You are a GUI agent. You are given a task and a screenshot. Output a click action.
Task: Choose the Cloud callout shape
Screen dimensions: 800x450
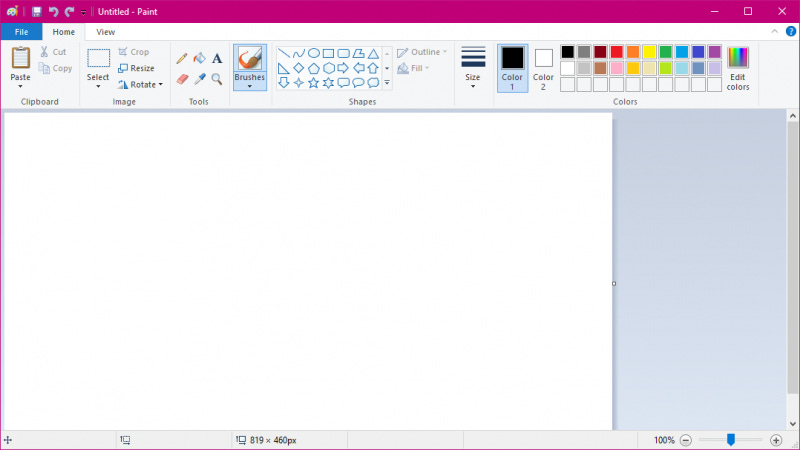pyautogui.click(x=373, y=83)
